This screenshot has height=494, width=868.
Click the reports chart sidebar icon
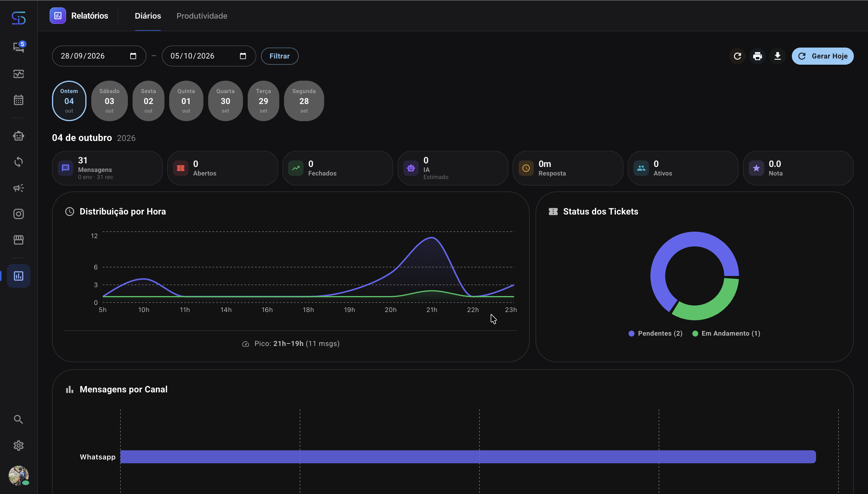[x=19, y=276]
